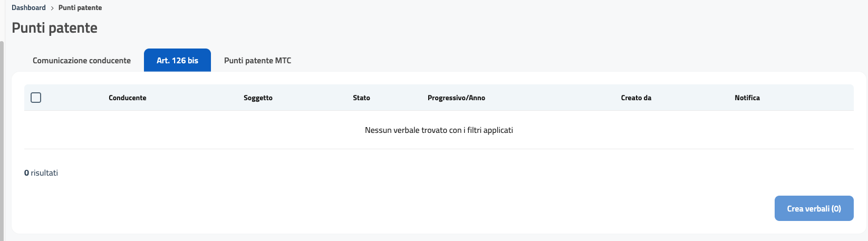
Task: Sort by the Conducente column header
Action: pyautogui.click(x=128, y=98)
